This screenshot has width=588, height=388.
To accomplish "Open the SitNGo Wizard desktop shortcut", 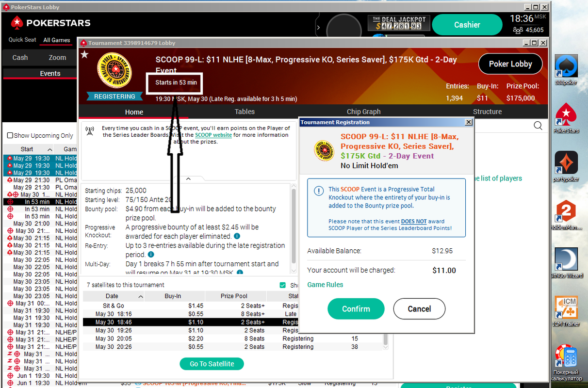I will coord(566,263).
